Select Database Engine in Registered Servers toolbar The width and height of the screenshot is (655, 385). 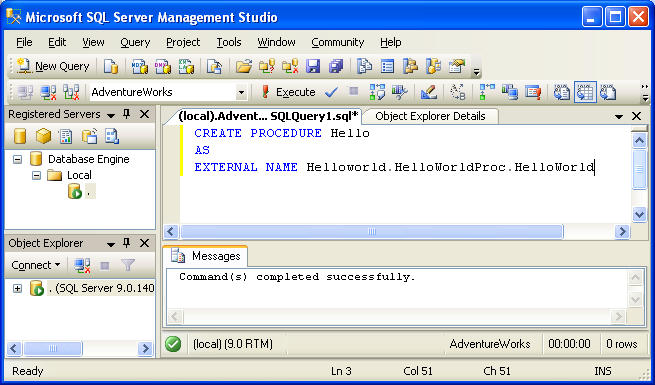click(20, 136)
